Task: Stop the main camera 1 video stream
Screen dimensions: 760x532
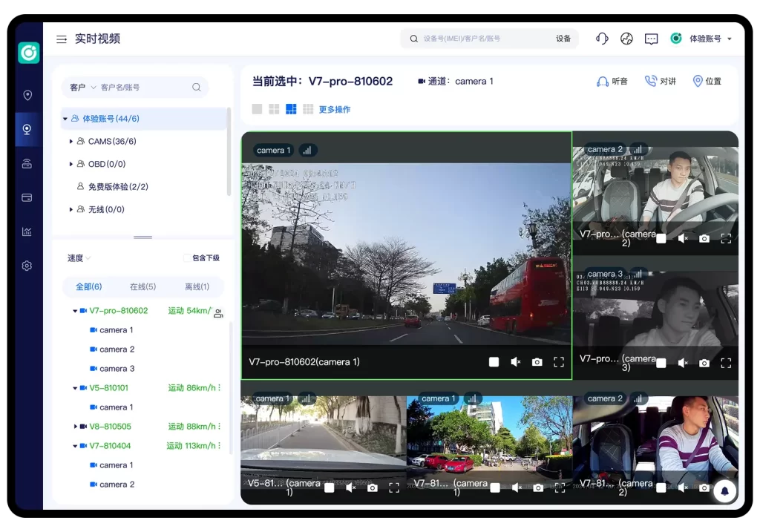Action: 494,362
